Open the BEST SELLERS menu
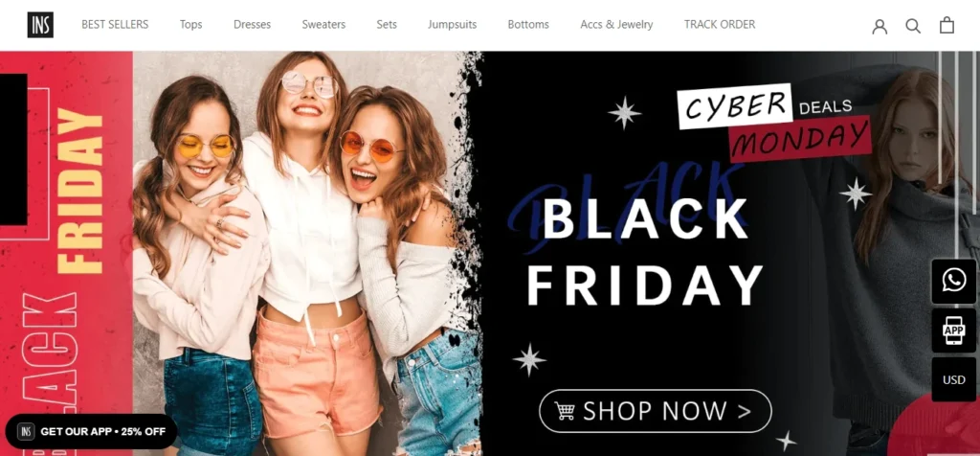The height and width of the screenshot is (456, 980). click(x=115, y=24)
